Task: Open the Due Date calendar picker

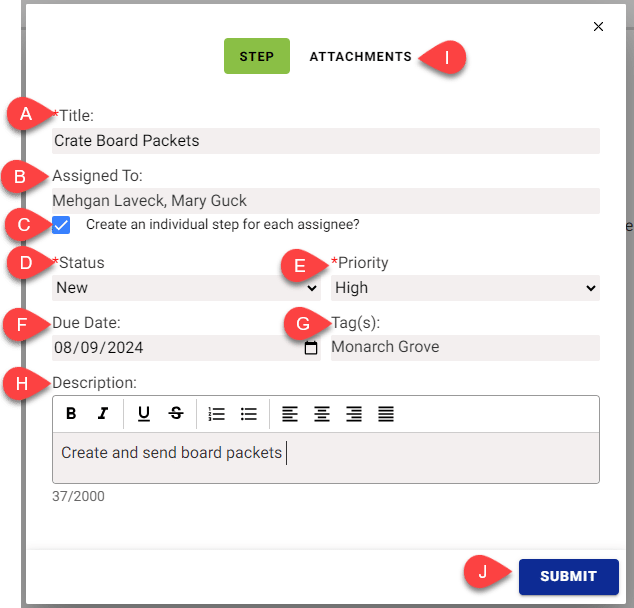Action: click(x=311, y=348)
